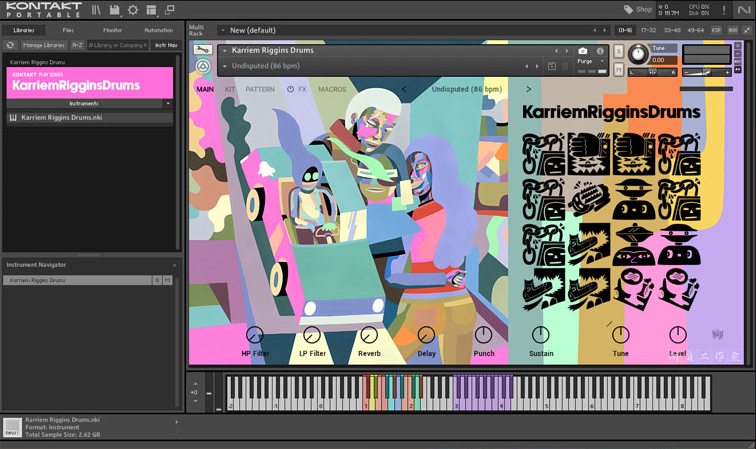The width and height of the screenshot is (756, 449).
Task: Minimize the instrument with the minus button
Action: point(738,54)
